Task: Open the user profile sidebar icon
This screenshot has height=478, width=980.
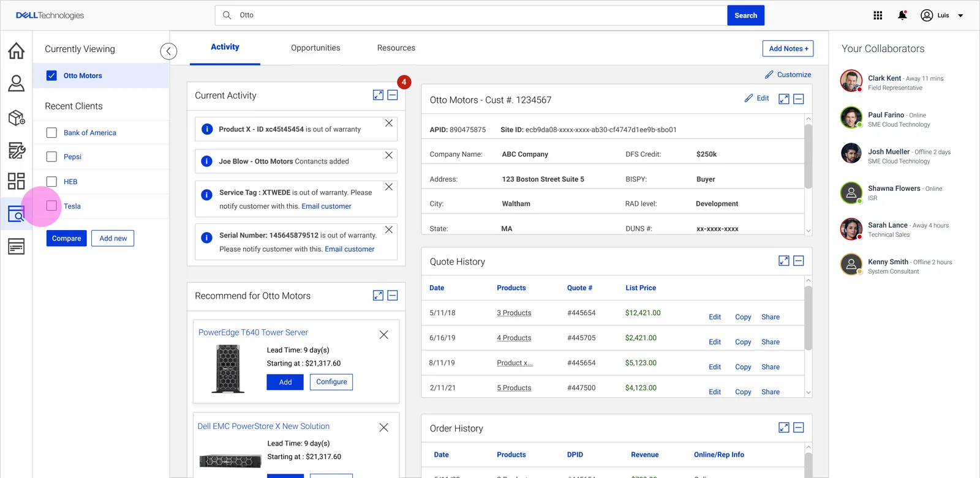Action: point(17,83)
